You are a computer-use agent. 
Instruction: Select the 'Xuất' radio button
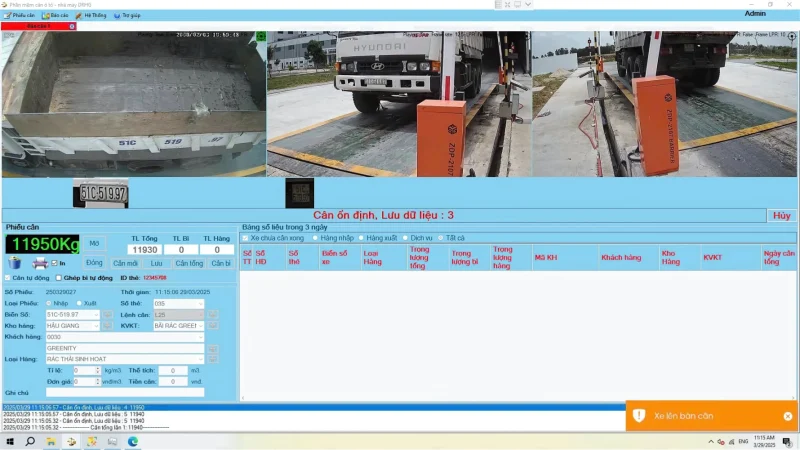point(79,302)
